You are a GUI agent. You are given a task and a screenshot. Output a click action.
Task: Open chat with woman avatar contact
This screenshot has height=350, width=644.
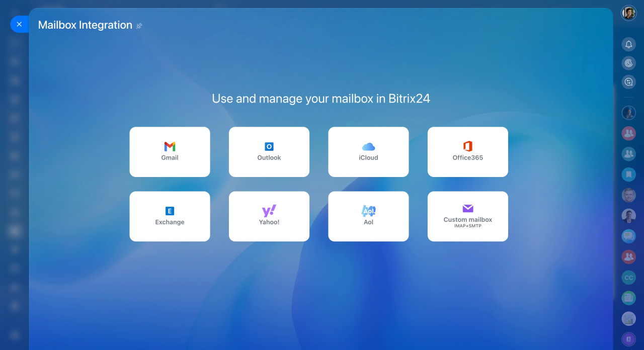(628, 113)
